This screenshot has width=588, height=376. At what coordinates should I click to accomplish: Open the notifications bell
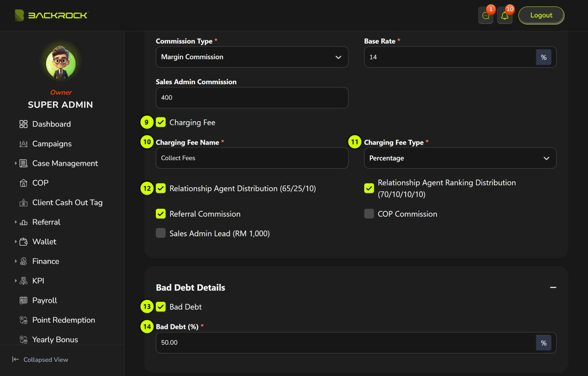pyautogui.click(x=505, y=16)
